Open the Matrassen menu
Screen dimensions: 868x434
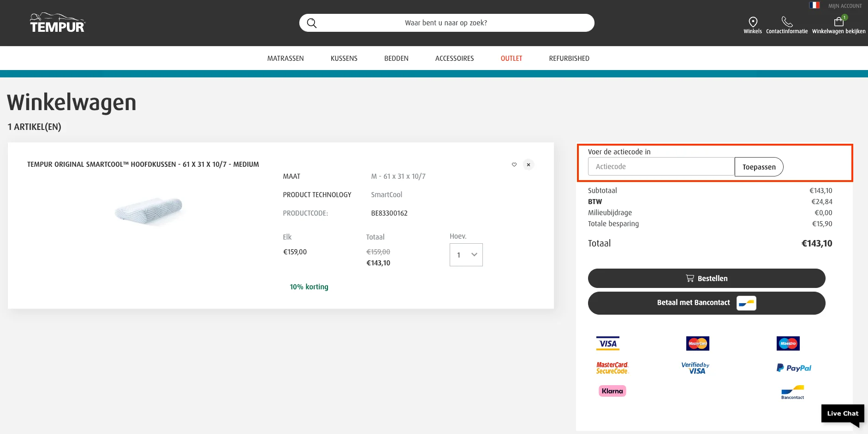tap(285, 59)
